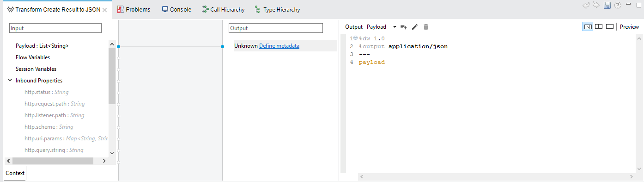Click the payload expression on line 4
The width and height of the screenshot is (644, 182).
point(372,62)
